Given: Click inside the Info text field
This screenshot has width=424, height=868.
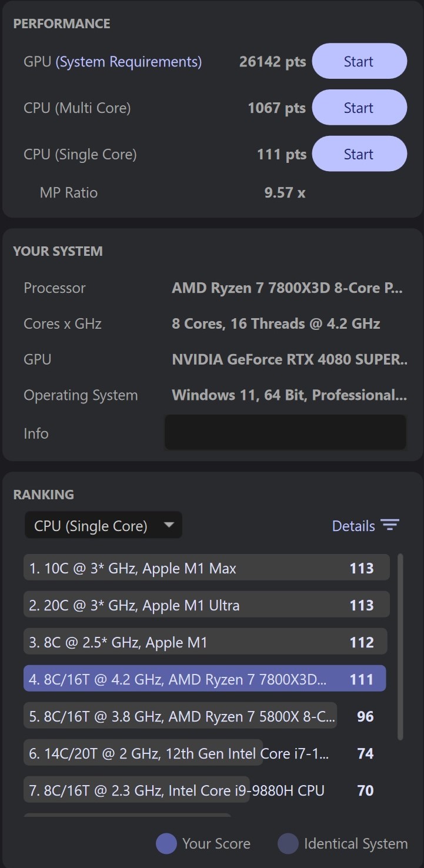Looking at the screenshot, I should tap(286, 432).
